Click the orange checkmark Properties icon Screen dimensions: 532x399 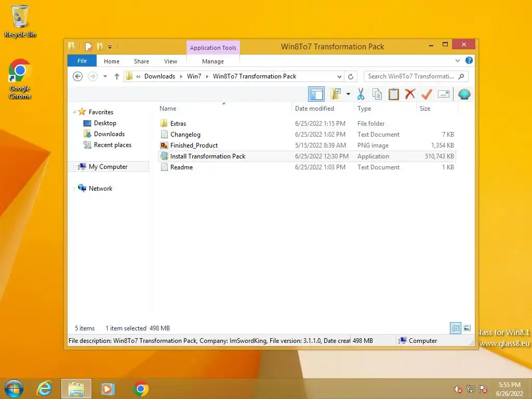point(427,94)
